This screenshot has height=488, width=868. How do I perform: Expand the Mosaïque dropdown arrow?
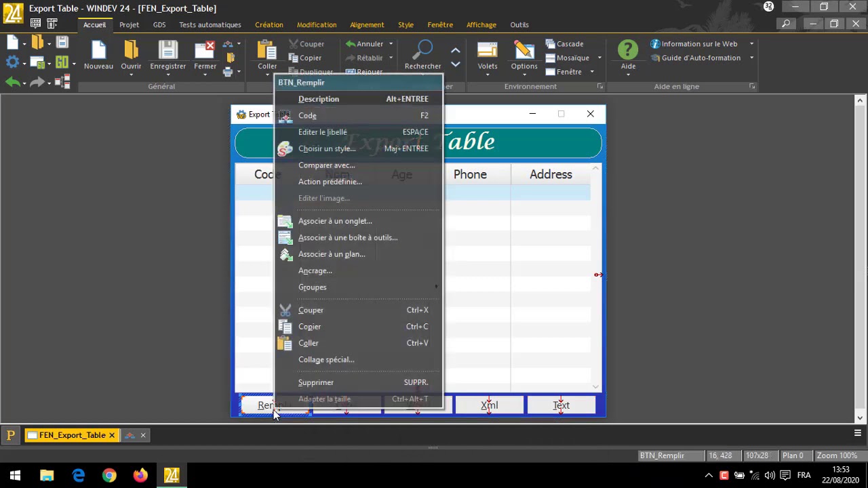click(x=598, y=58)
